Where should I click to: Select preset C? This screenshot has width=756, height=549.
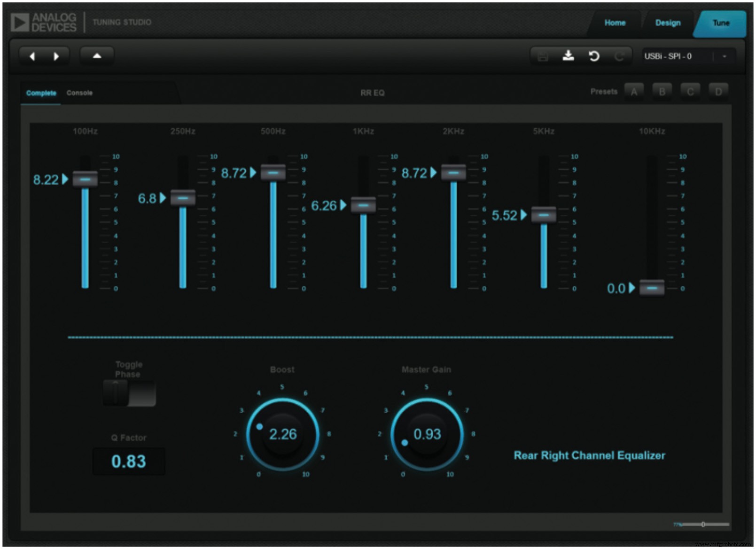pyautogui.click(x=691, y=92)
